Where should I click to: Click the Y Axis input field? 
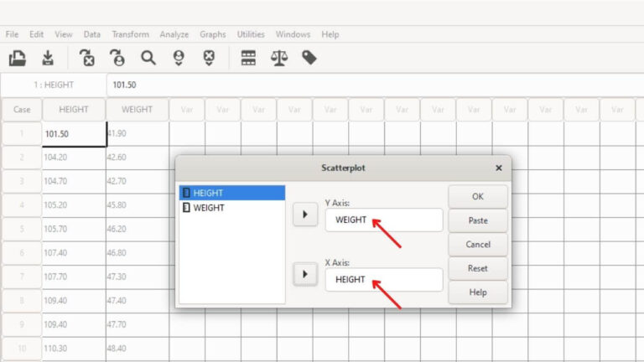384,220
